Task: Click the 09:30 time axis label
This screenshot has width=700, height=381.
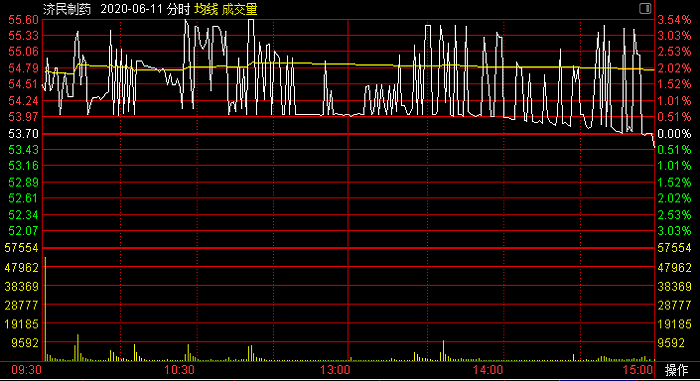Action: coord(26,370)
